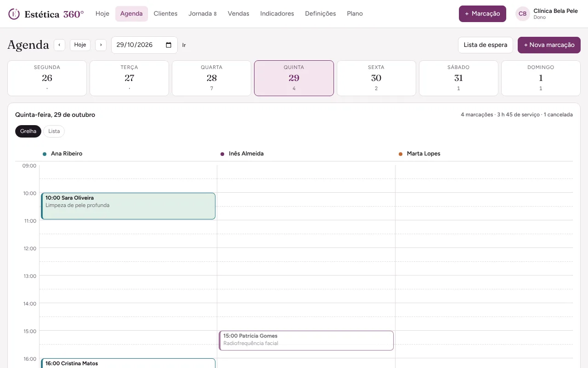
Task: Select Sexta 30 day card
Action: [x=376, y=78]
